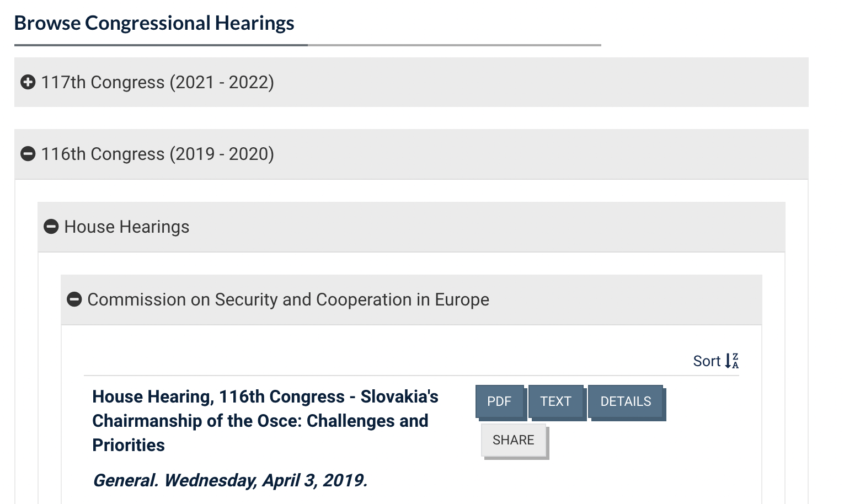The height and width of the screenshot is (504, 844).
Task: Click the Browse Congressional Hearings heading
Action: click(154, 23)
